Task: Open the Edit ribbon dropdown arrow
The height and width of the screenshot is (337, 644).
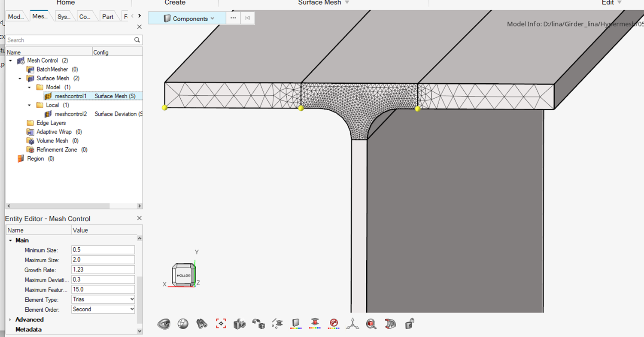Action: (619, 3)
